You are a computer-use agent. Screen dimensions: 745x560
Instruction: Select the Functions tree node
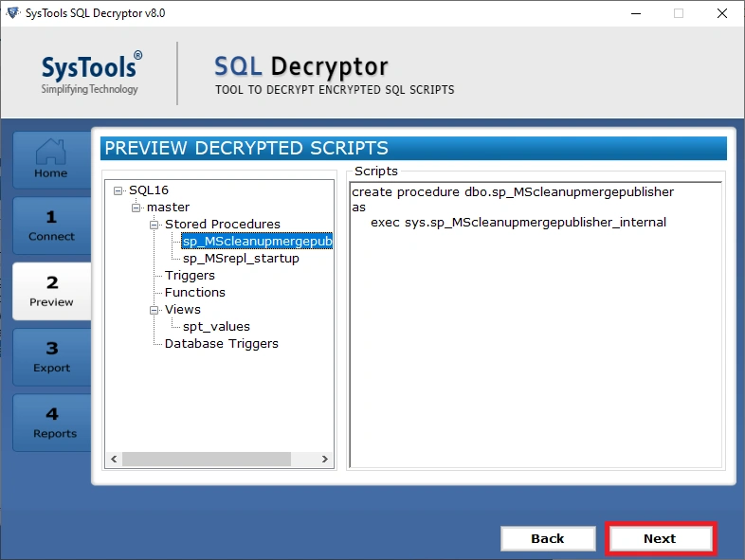click(195, 292)
